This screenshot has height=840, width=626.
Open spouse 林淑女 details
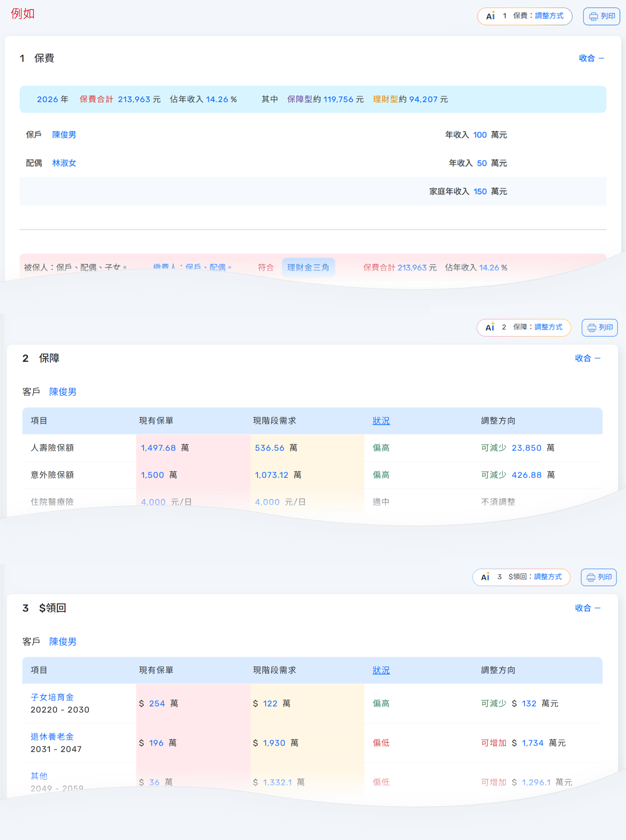coord(64,163)
